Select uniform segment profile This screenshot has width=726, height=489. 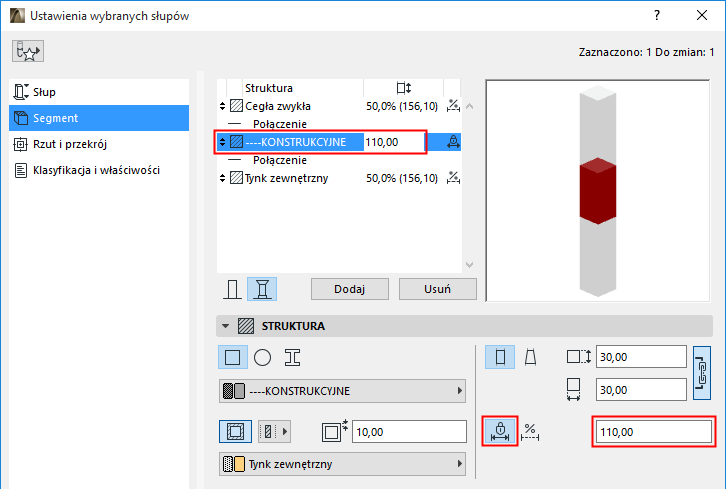tap(500, 357)
